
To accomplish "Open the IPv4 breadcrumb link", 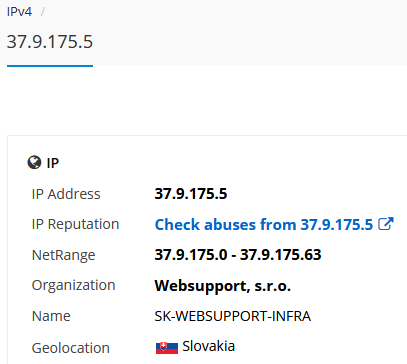I will [19, 12].
